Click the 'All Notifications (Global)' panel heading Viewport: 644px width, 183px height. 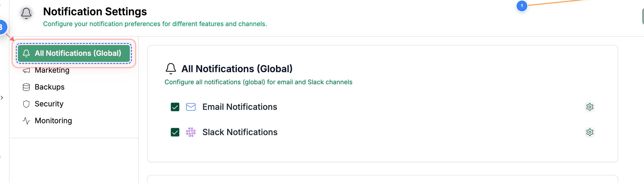237,69
